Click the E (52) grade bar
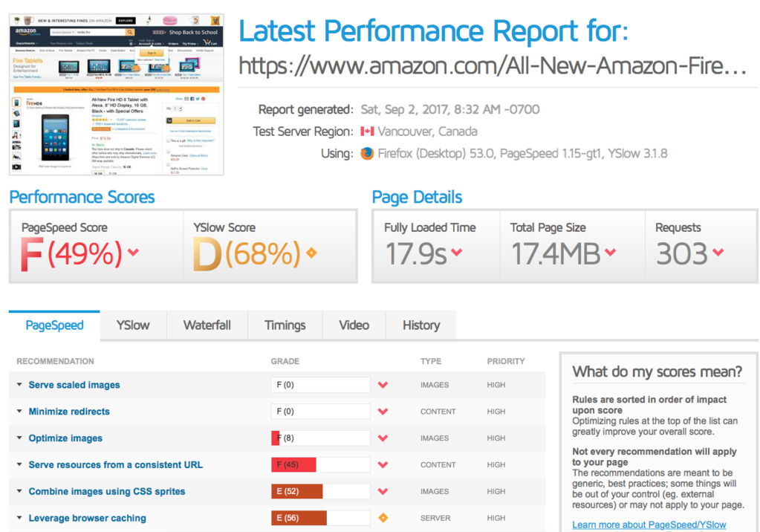This screenshot has height=532, width=760. click(320, 492)
